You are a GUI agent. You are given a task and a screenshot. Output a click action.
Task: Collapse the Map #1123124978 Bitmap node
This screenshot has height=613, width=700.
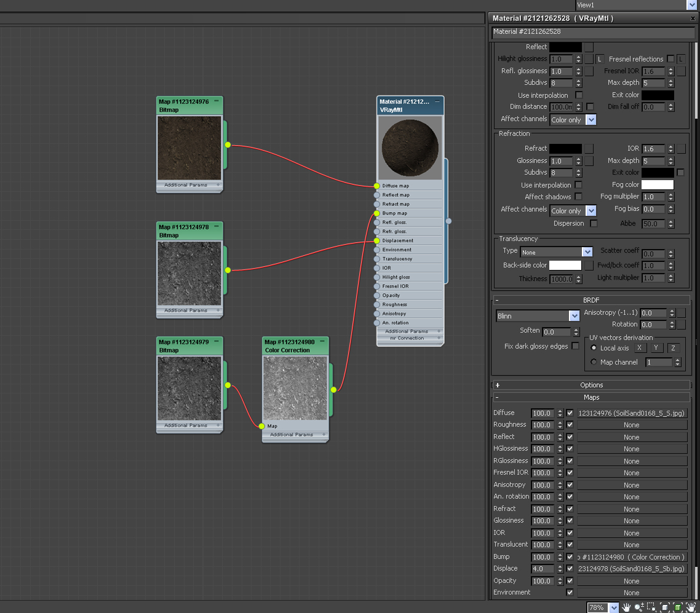[217, 227]
